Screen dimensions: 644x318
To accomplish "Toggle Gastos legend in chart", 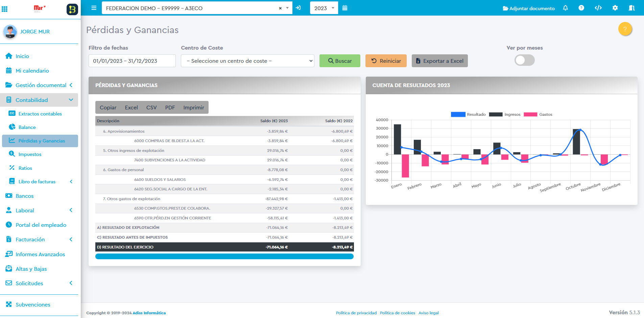I will coord(538,114).
